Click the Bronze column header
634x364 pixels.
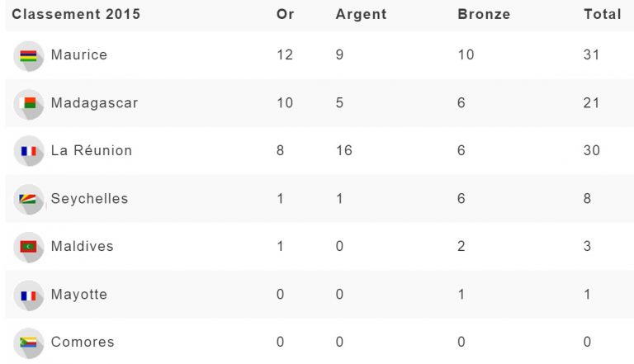tap(484, 14)
